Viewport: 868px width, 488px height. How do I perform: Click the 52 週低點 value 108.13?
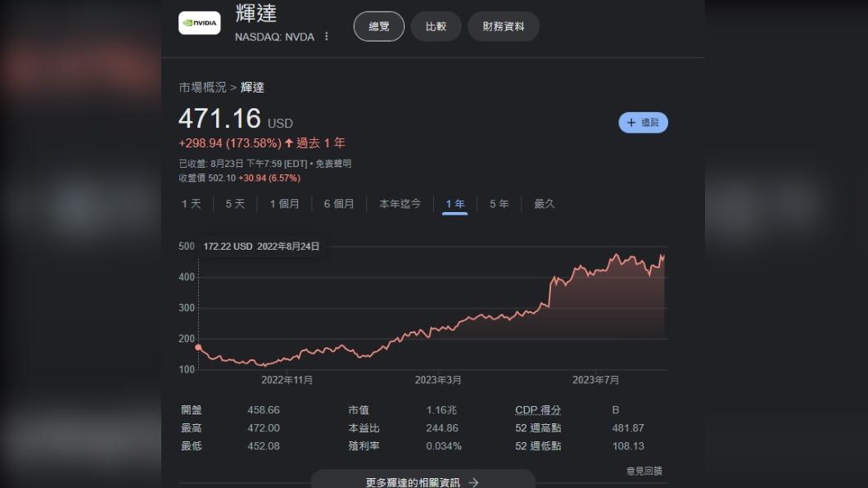[x=628, y=446]
